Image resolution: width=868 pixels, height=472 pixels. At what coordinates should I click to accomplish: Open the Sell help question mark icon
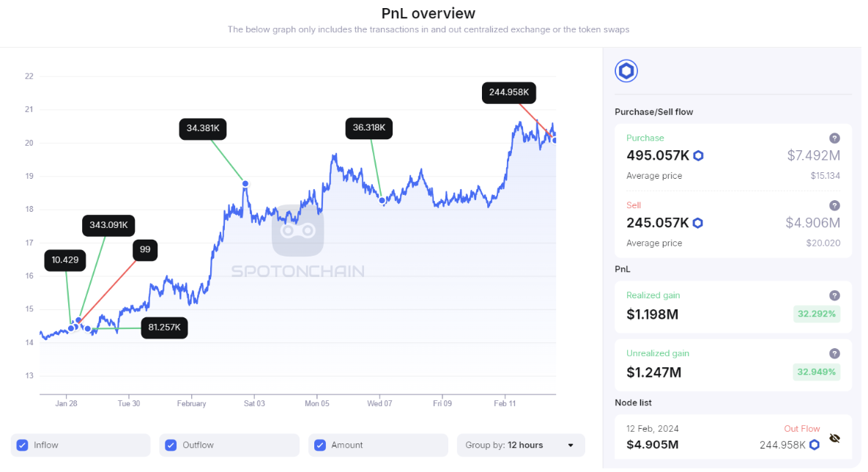[834, 205]
